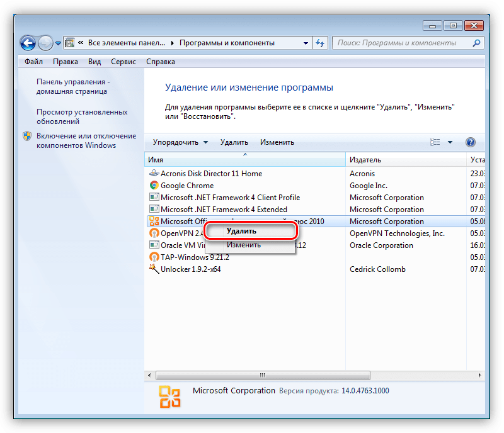Sort by the Имя column header
Image resolution: width=504 pixels, height=433 pixels.
[245, 160]
